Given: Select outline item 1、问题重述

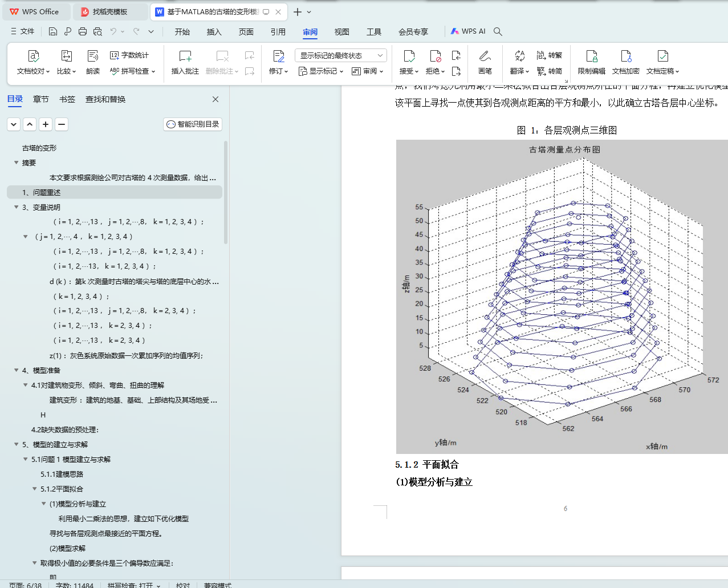Looking at the screenshot, I should [x=115, y=192].
